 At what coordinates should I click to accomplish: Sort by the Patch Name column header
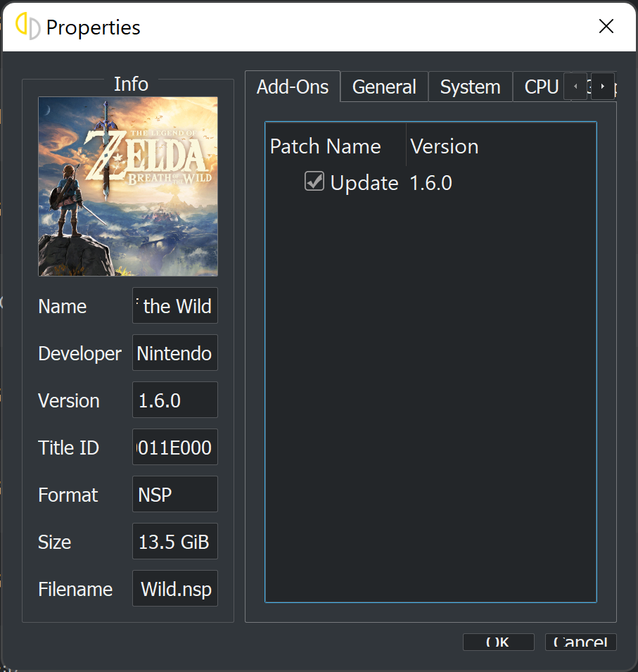(x=326, y=146)
